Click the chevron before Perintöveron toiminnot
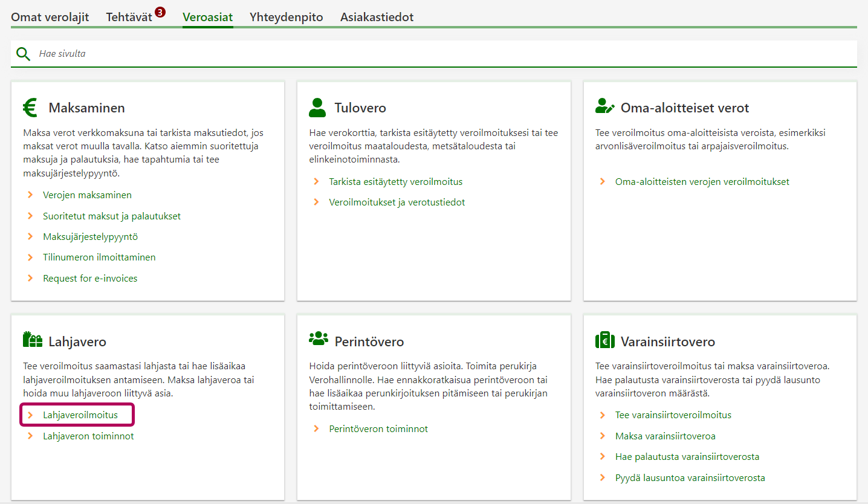 (x=316, y=428)
